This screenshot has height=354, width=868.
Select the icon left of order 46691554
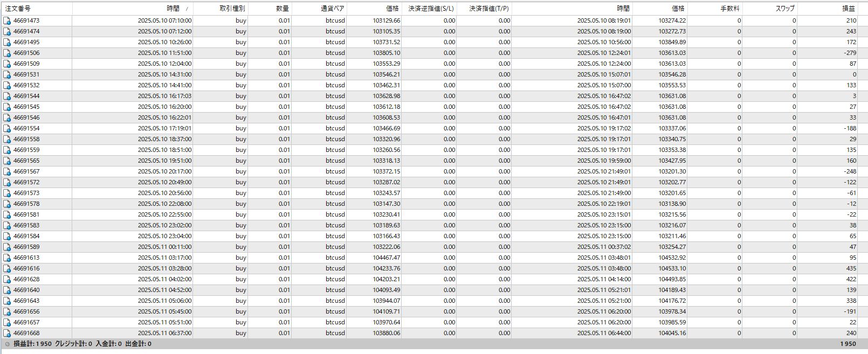7,128
